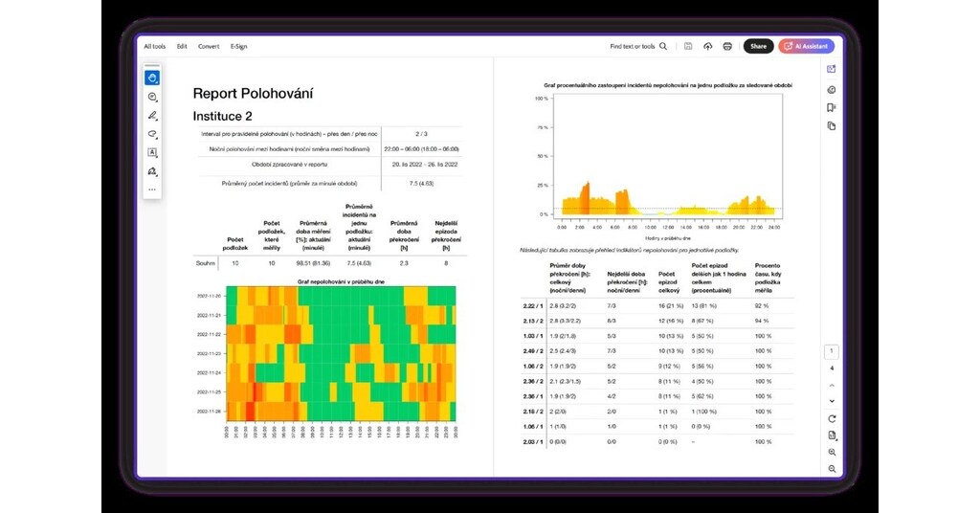Open the bookmarks panel
The width and height of the screenshot is (980, 513).
click(x=832, y=107)
